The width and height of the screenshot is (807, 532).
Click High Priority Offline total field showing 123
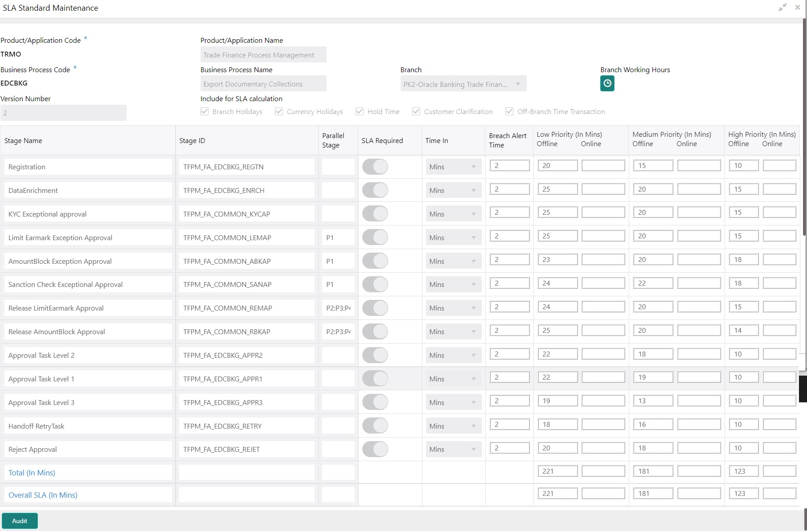coord(744,471)
